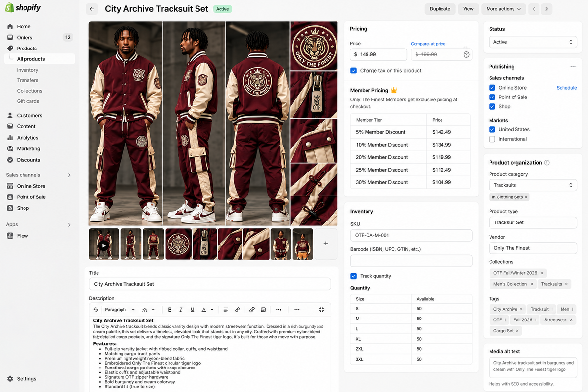Go to previous product arrow
The width and height of the screenshot is (588, 392).
coord(535,9)
